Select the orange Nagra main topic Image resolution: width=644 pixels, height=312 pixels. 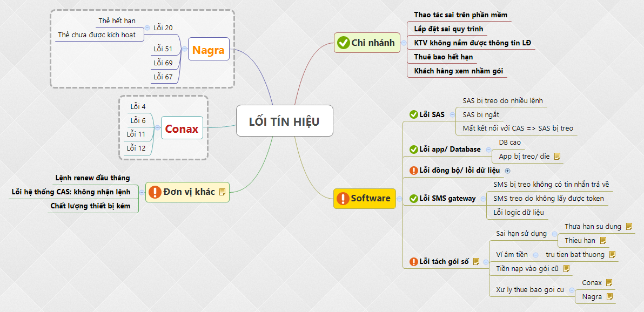click(x=208, y=50)
